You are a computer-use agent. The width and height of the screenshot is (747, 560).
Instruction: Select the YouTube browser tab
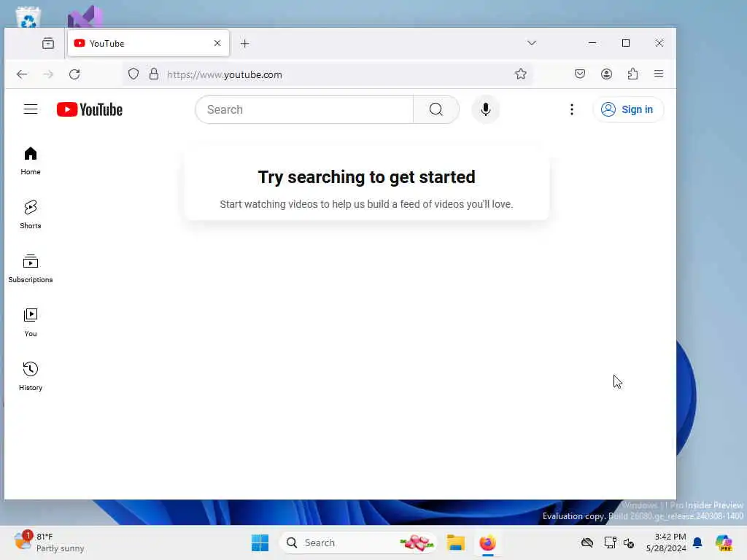coord(148,43)
